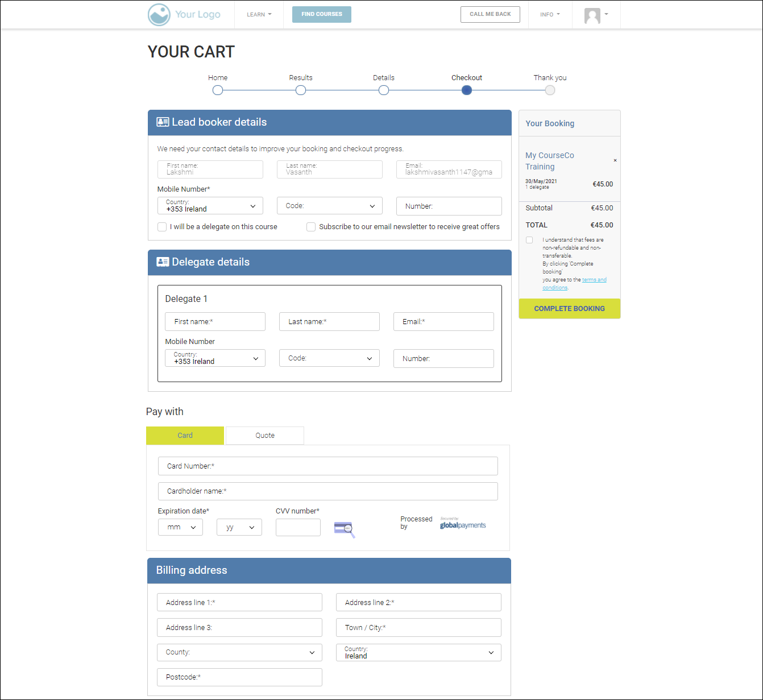Click the globalpayments logo

463,525
